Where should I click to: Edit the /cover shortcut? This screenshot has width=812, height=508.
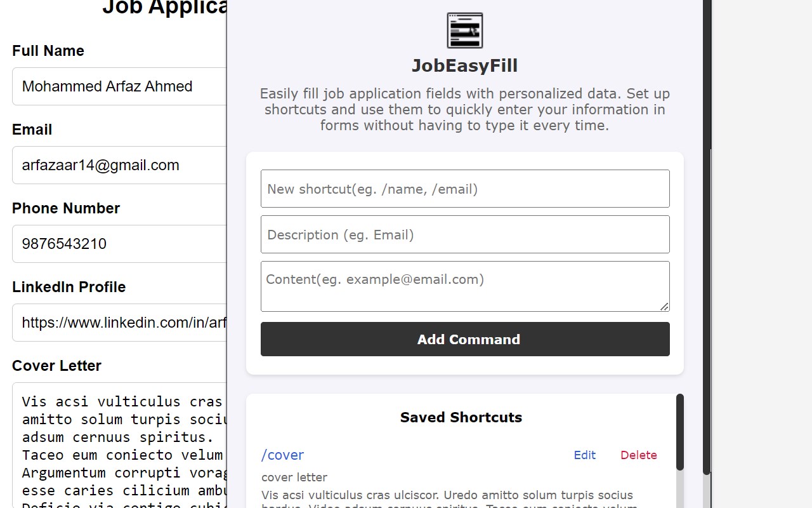pos(584,455)
